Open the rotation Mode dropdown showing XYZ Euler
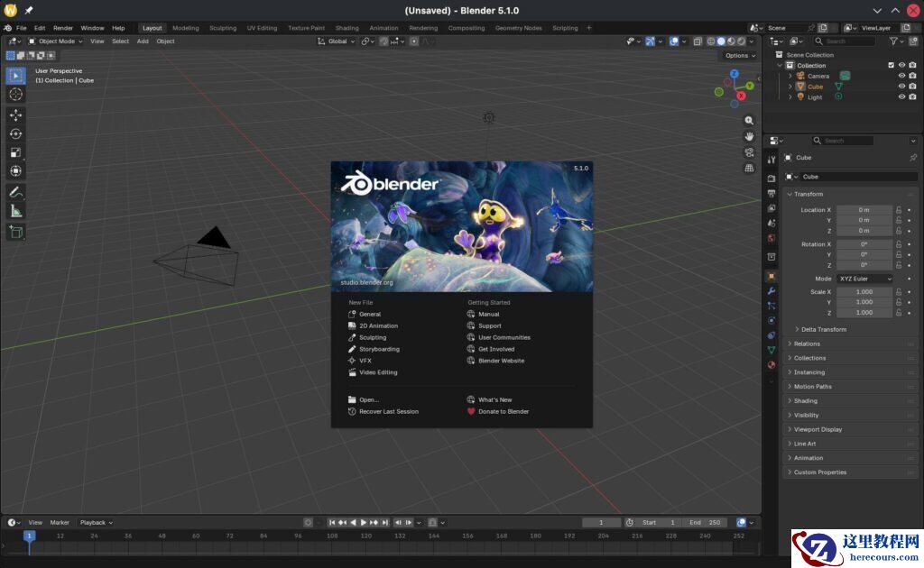This screenshot has height=568, width=924. click(864, 278)
